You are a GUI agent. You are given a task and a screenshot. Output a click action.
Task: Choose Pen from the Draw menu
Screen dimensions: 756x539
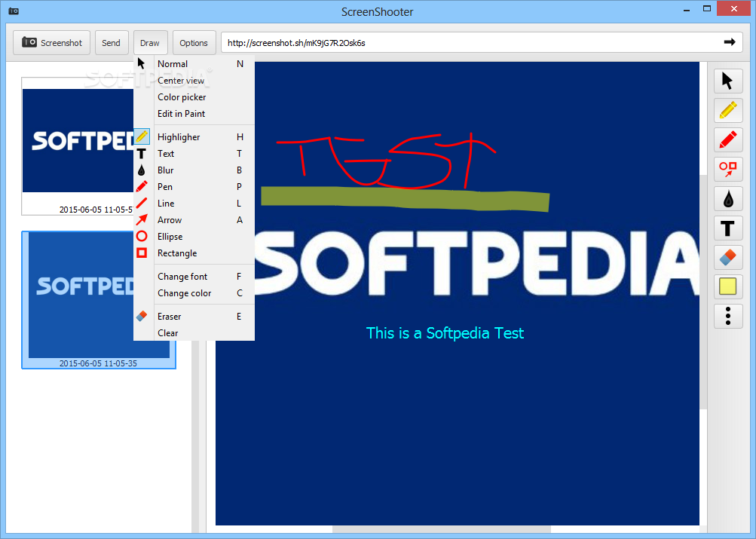pos(194,187)
